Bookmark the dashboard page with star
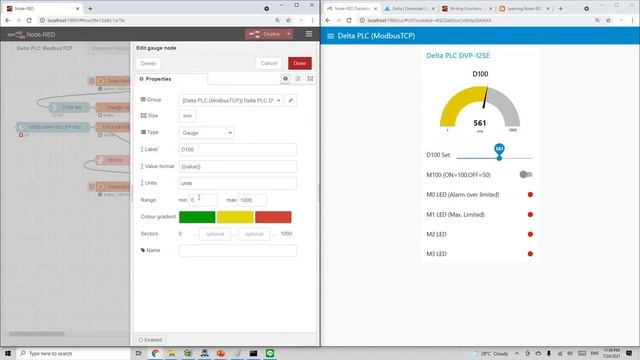Viewport: 640px width, 360px height. click(x=609, y=20)
